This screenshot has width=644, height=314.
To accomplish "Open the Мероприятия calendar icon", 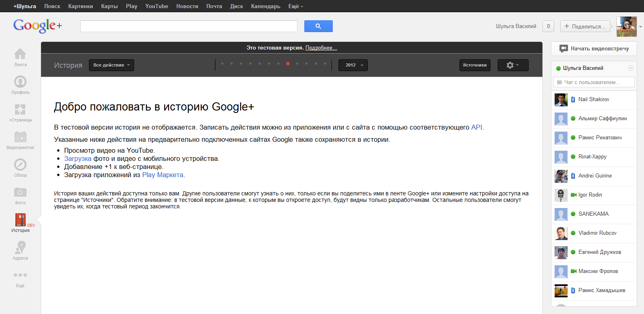I will 20,136.
